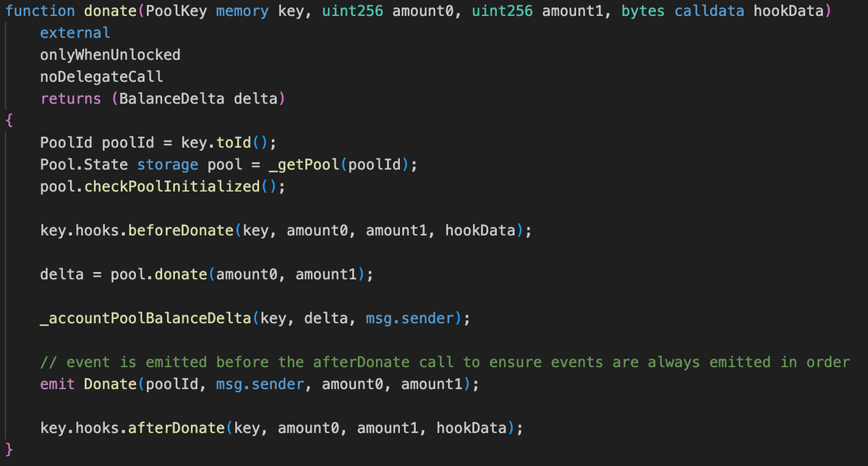Click '_accountPoolBalanceDelta' function call
Viewport: 868px width, 466px height.
tap(145, 318)
